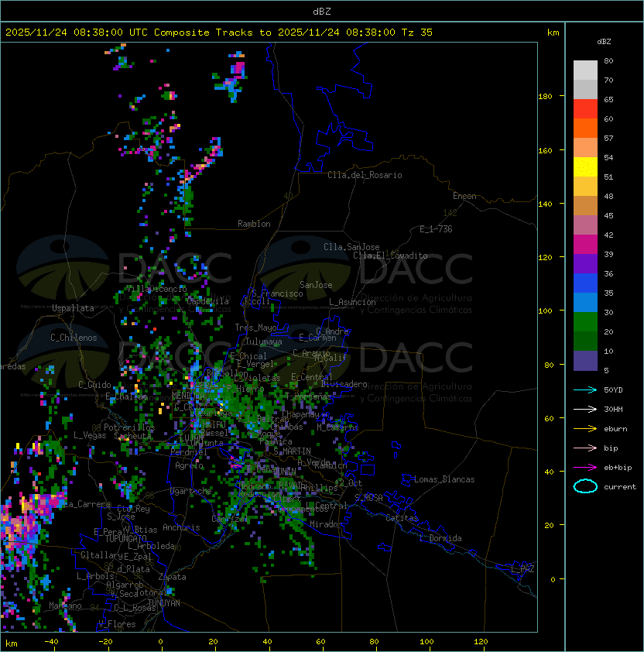The height and width of the screenshot is (652, 644).
Task: Select the yellow eburn arrow icon
Action: [x=585, y=429]
